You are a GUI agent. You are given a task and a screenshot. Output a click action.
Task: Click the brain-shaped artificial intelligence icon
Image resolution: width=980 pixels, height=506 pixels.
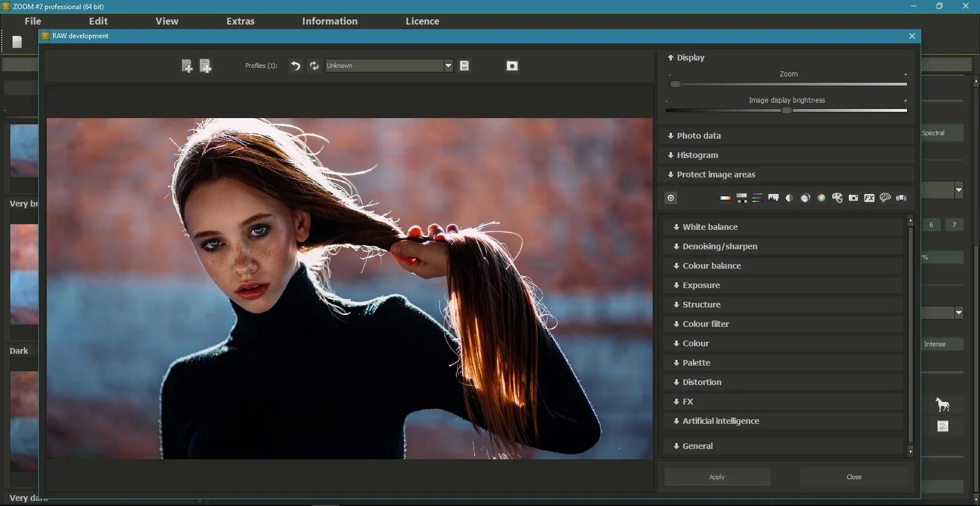pyautogui.click(x=885, y=198)
